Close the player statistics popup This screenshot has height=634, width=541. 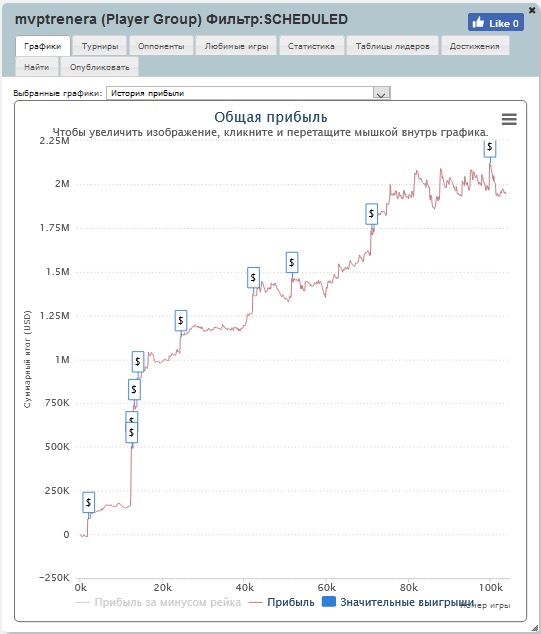click(x=533, y=10)
